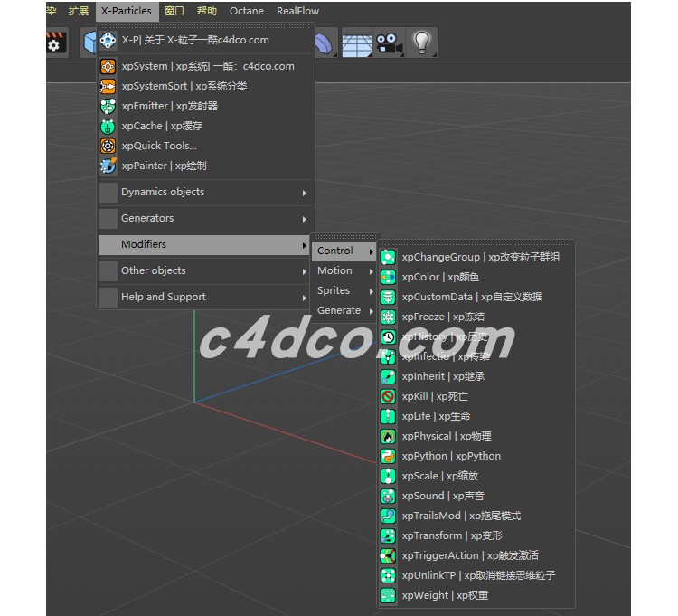678x616 pixels.
Task: Click the xpCustomData icon
Action: 388,297
